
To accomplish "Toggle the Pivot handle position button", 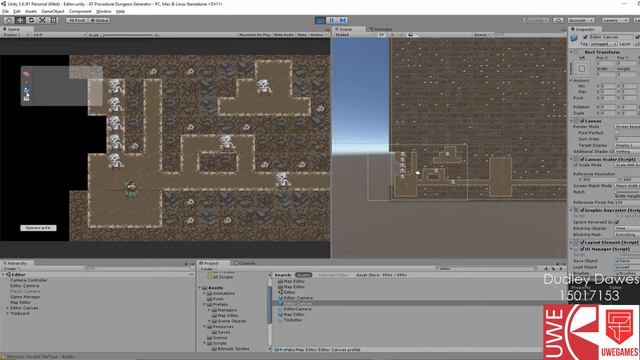I will [77, 20].
